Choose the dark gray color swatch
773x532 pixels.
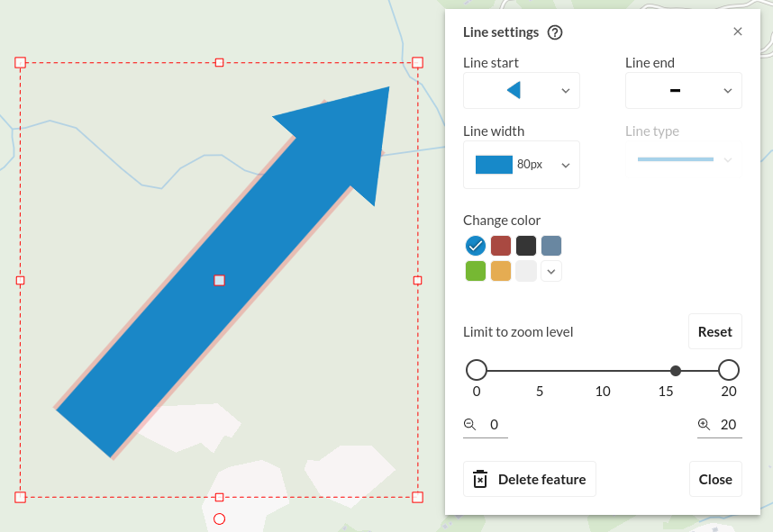coord(526,246)
